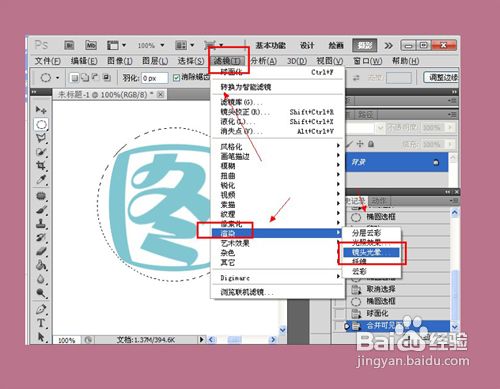Viewport: 500px width, 389px height.
Task: Switch to the 基本功能 workspace
Action: tap(270, 45)
